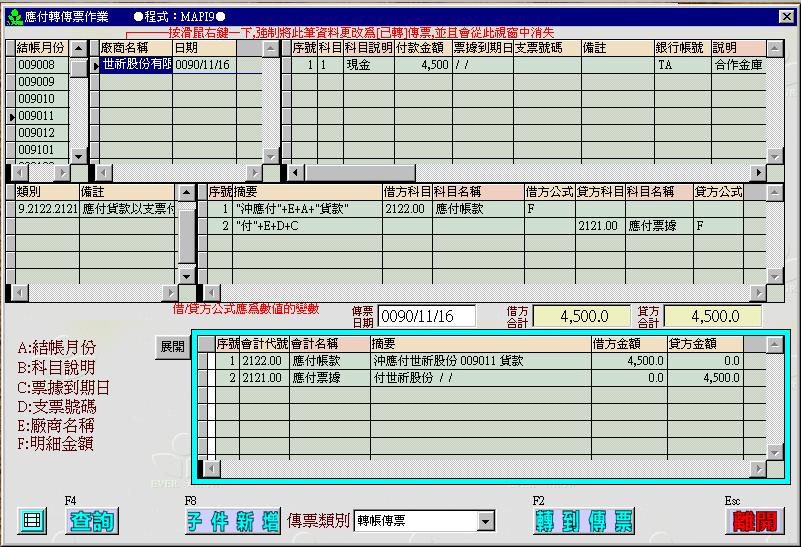801x547 pixels.
Task: Select month 009101 in closing month list
Action: tap(37, 150)
